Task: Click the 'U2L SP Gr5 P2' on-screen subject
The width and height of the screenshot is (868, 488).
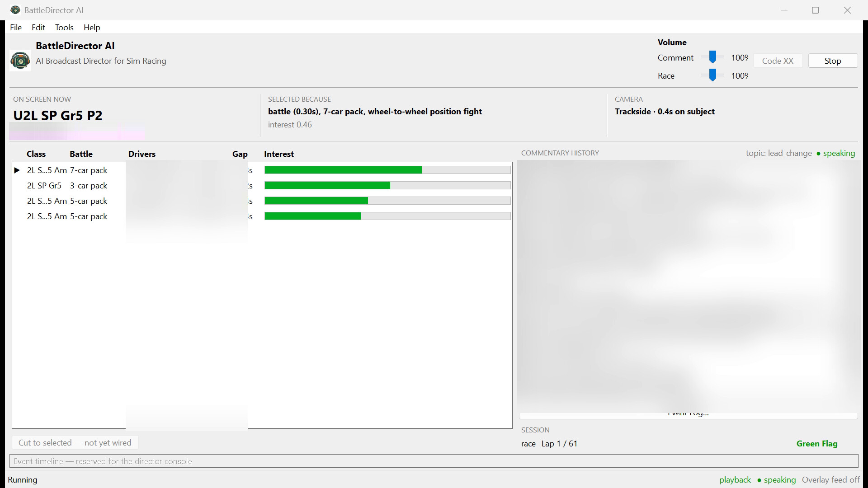Action: [58, 116]
